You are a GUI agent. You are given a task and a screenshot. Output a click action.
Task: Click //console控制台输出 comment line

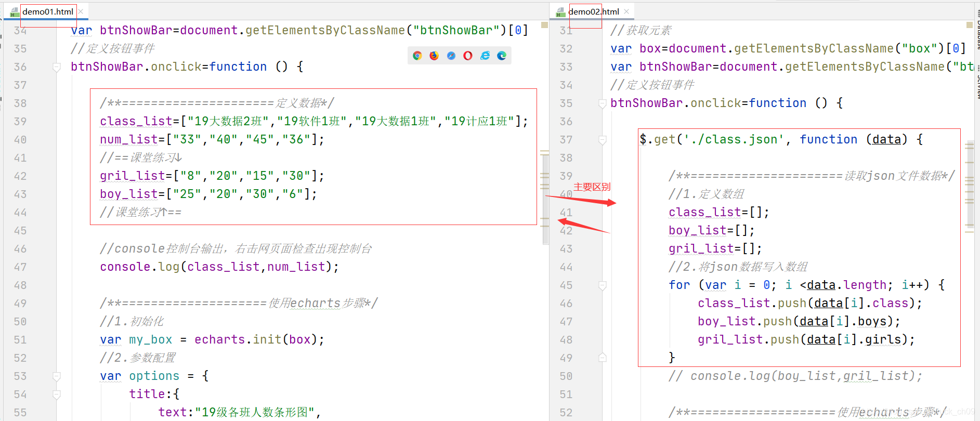click(236, 248)
